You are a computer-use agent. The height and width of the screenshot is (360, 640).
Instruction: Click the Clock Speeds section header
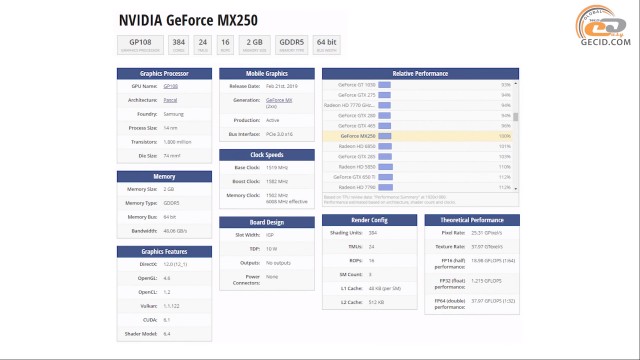pyautogui.click(x=267, y=155)
